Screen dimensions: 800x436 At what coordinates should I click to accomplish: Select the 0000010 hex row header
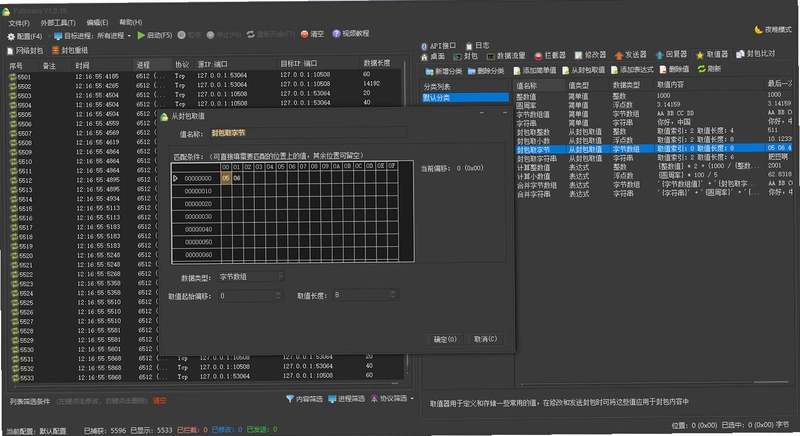pyautogui.click(x=198, y=191)
